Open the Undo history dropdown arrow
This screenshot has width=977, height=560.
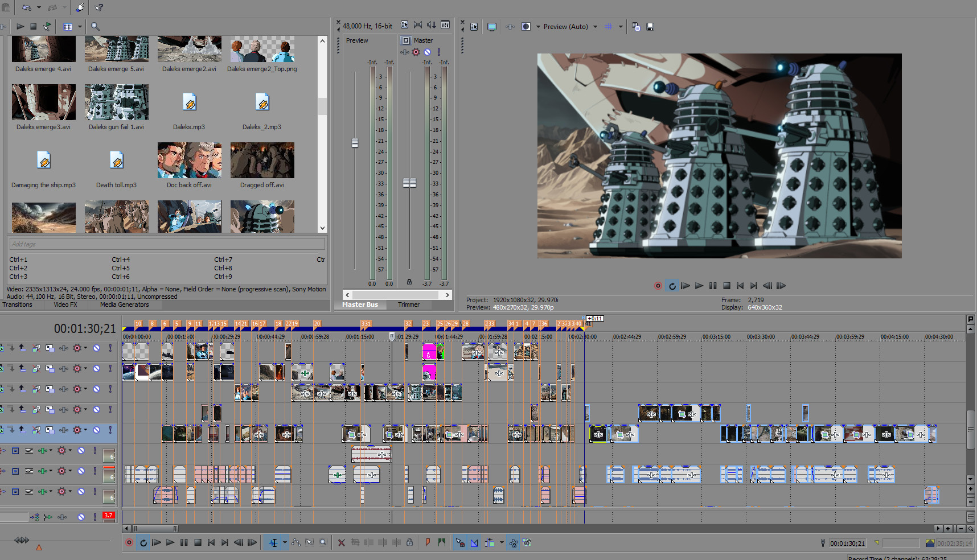tap(39, 7)
